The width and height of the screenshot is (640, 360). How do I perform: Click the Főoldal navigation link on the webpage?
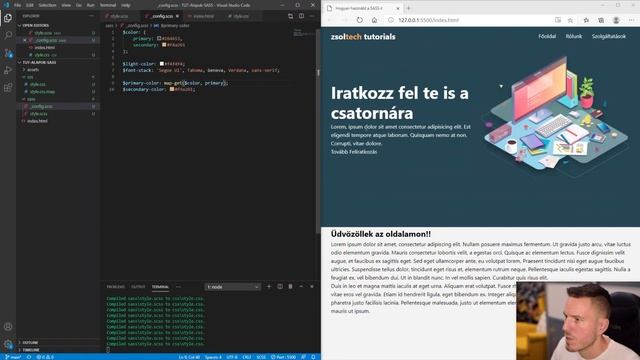click(x=547, y=36)
